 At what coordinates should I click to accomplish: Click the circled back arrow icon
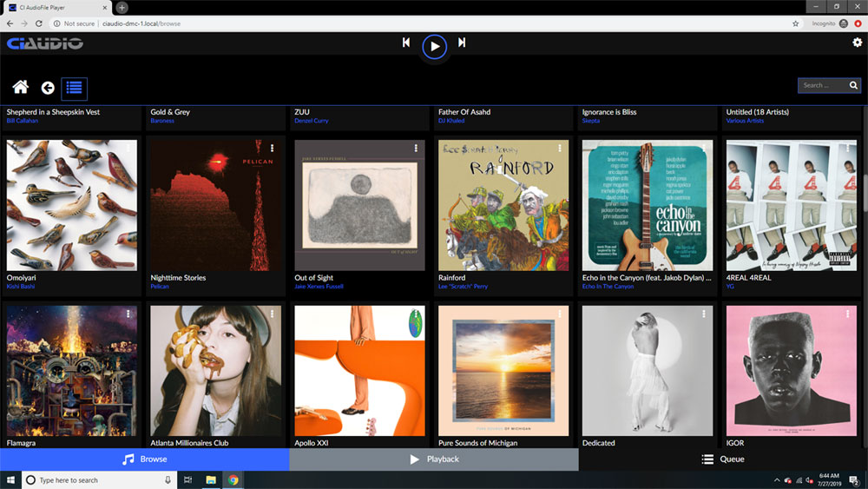tap(48, 88)
